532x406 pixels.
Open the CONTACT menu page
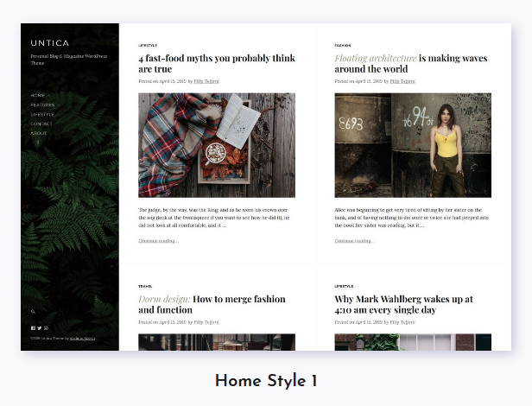(x=41, y=124)
